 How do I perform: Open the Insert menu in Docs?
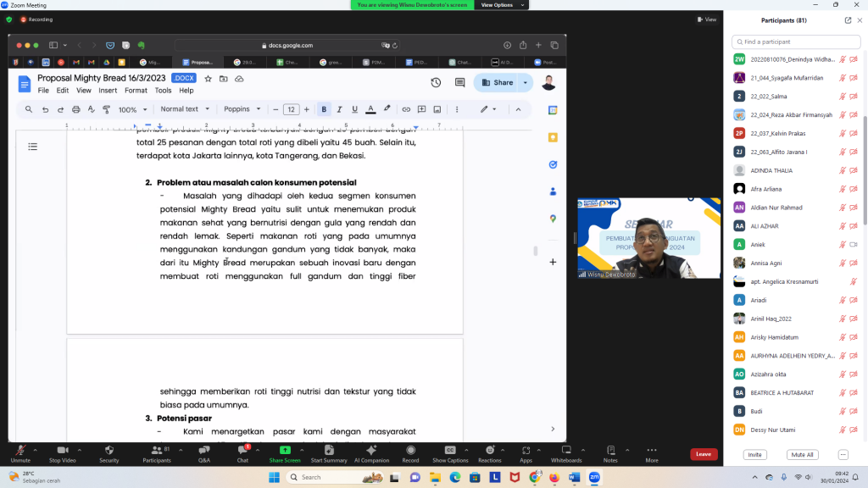(x=108, y=91)
